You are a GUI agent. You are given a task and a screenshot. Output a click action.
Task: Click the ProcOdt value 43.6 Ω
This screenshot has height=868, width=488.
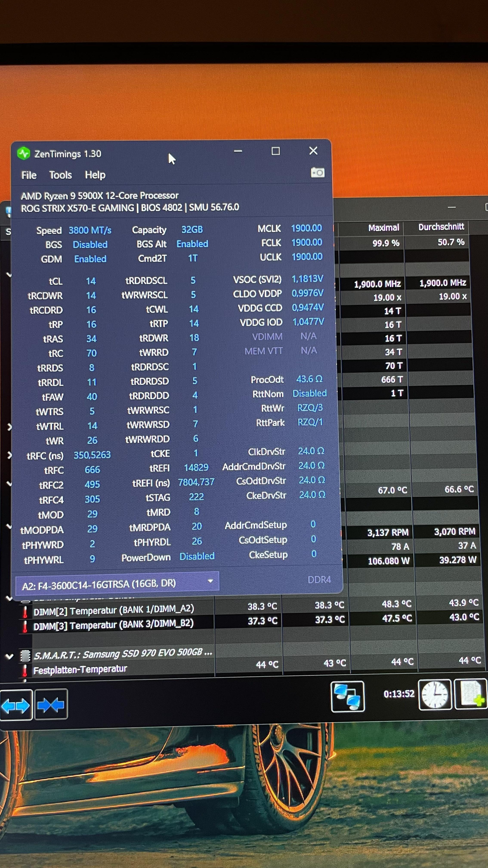[309, 379]
